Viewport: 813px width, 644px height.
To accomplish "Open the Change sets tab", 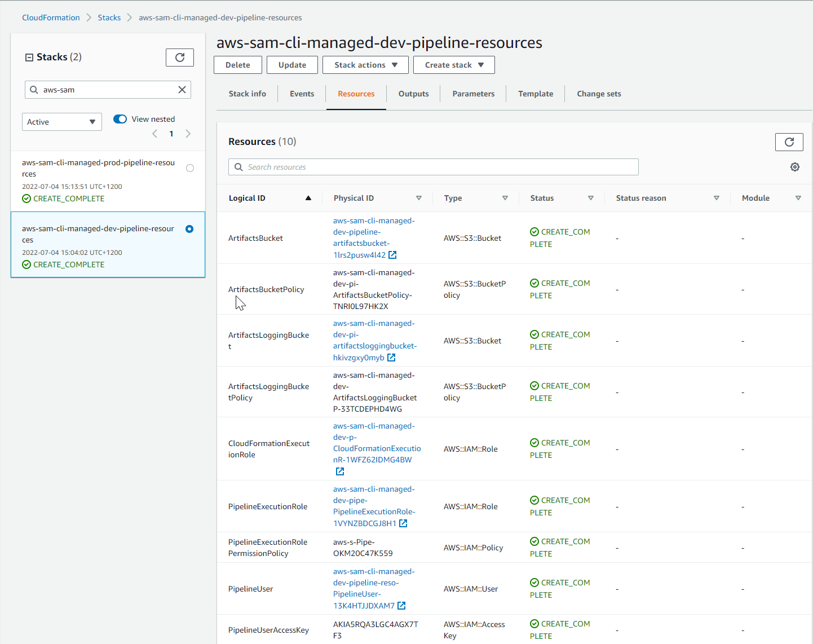I will point(599,94).
